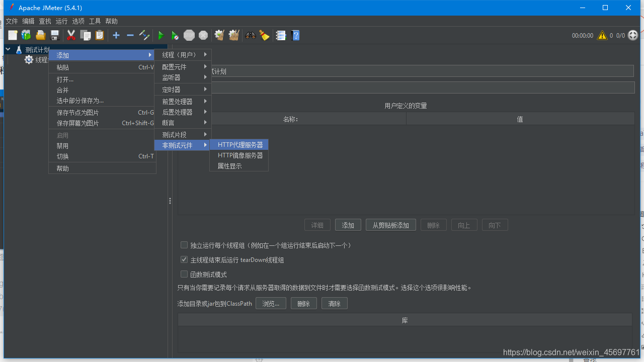Click the Toggle enable/disable icon
Screen dimensions: 644x362
coord(144,35)
